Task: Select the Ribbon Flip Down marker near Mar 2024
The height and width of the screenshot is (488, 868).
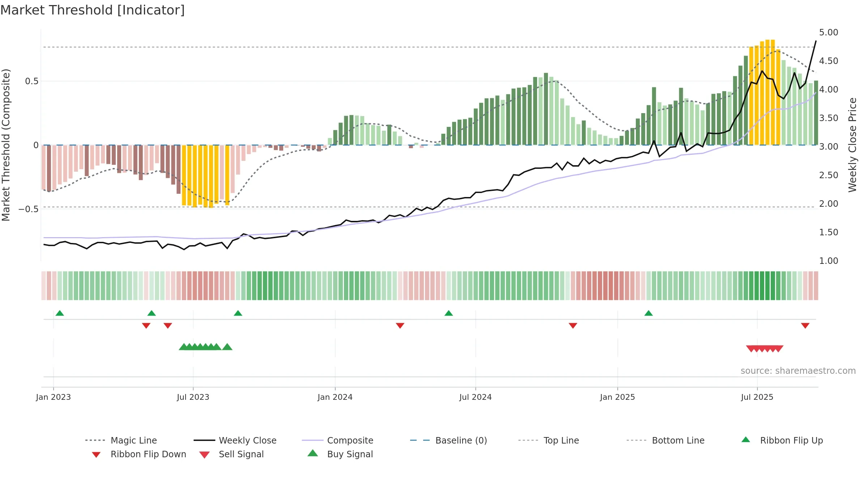Action: coord(400,326)
